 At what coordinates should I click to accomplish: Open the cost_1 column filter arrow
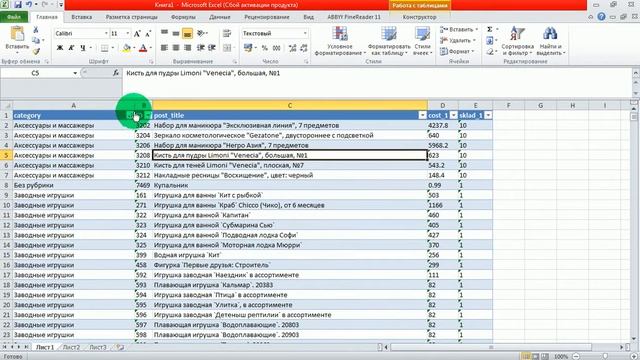[453, 116]
